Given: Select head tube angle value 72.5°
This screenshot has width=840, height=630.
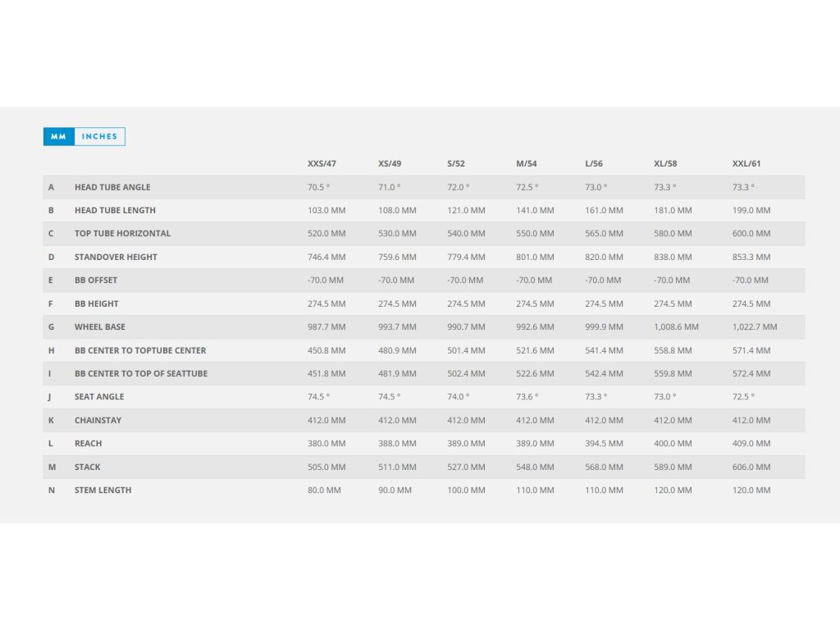Looking at the screenshot, I should click(527, 187).
